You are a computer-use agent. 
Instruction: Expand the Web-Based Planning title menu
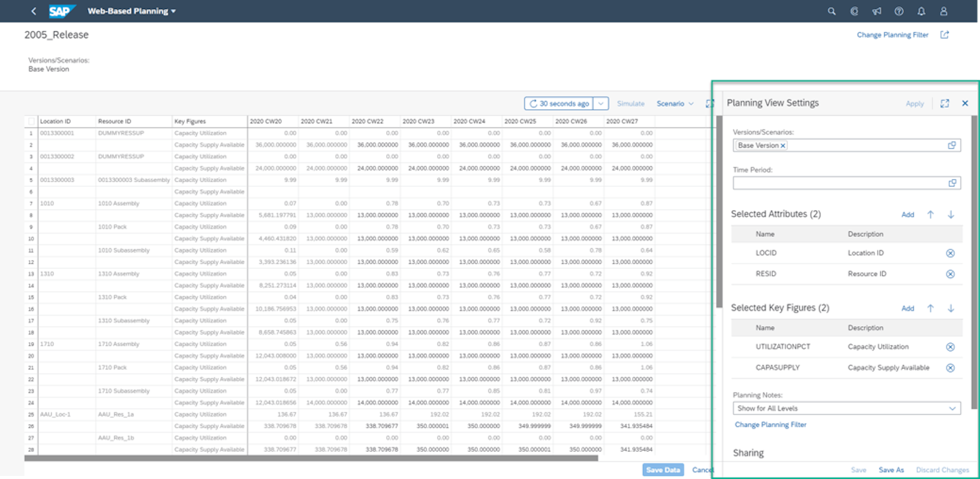(132, 11)
